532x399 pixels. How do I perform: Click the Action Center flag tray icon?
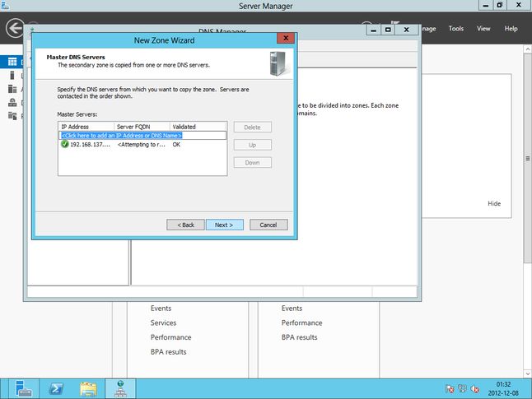click(x=450, y=389)
